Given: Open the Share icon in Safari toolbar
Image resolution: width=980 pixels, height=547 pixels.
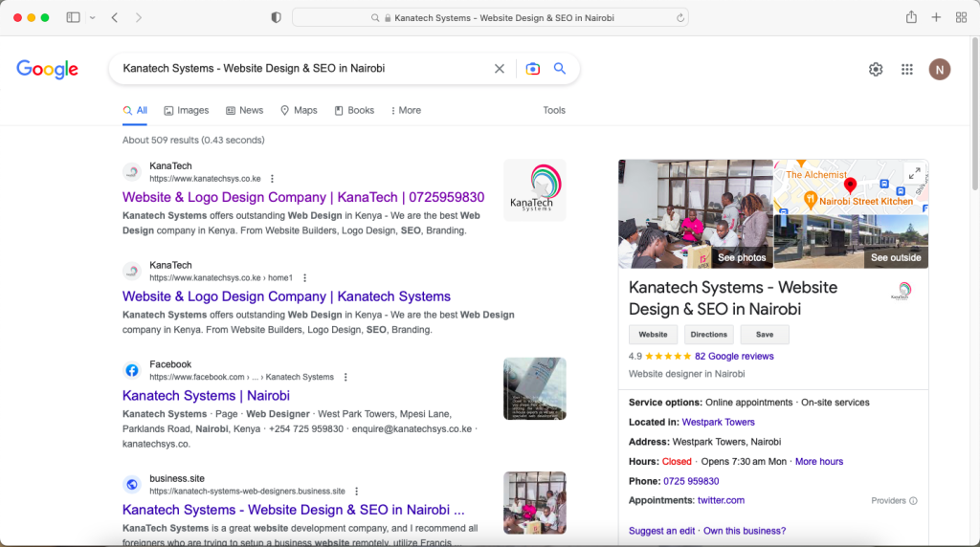Looking at the screenshot, I should [911, 17].
